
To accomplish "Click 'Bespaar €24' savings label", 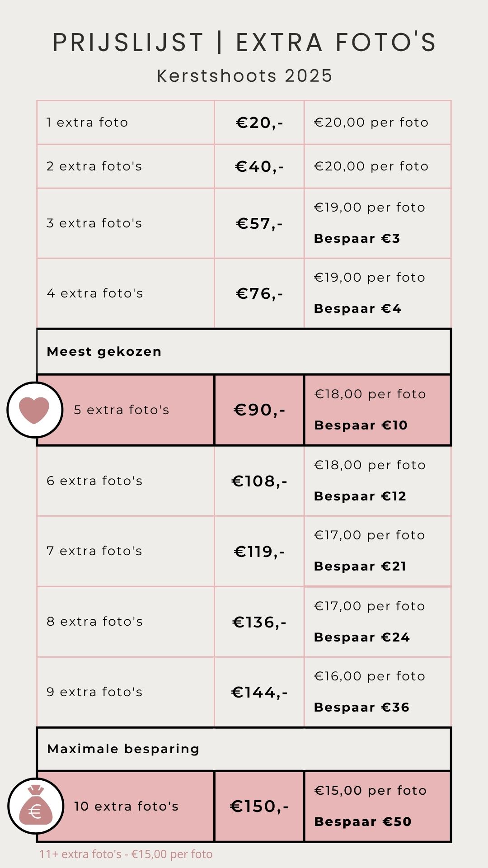I will point(362,637).
